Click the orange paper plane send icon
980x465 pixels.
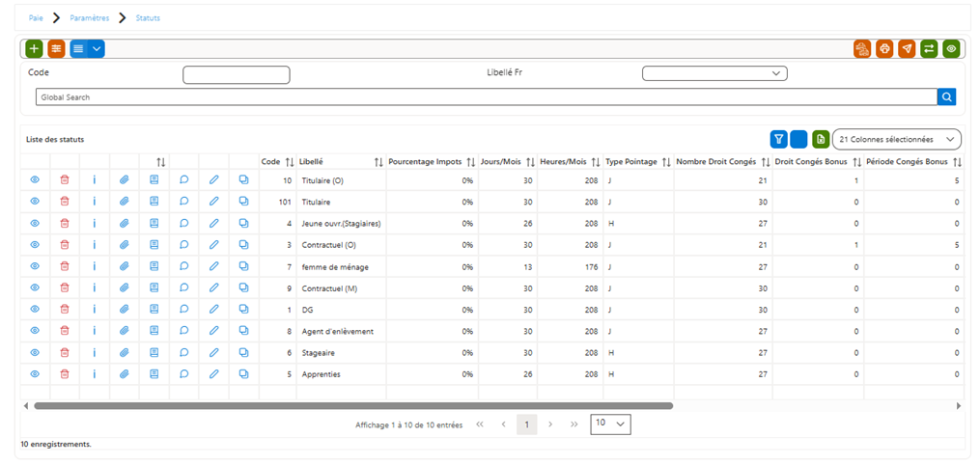coord(907,48)
